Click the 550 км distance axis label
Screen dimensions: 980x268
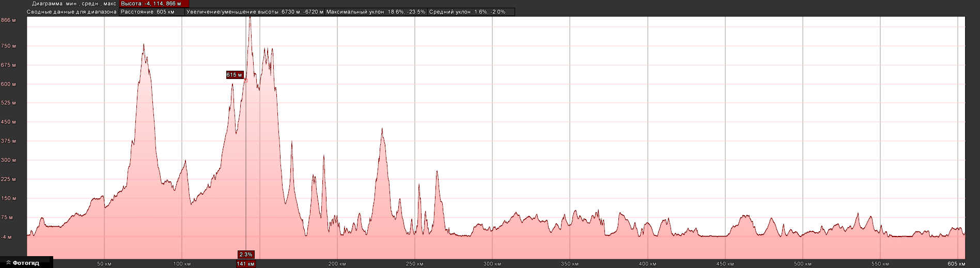click(x=880, y=264)
